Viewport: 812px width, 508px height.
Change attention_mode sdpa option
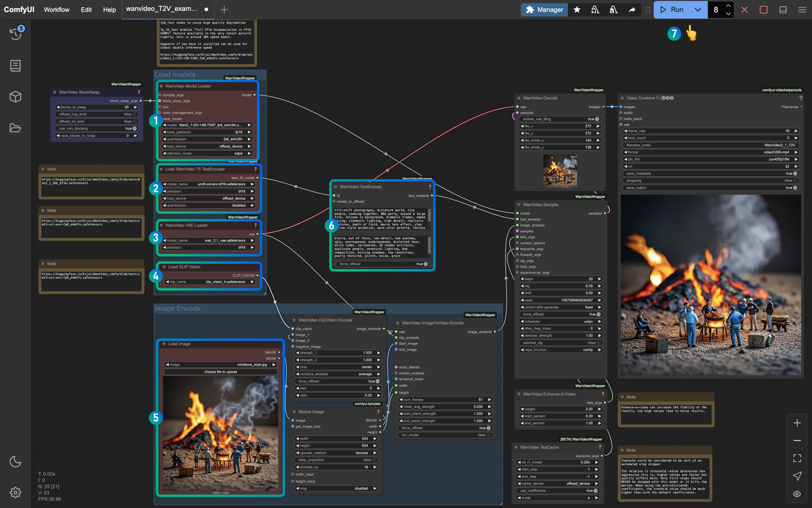coord(207,154)
